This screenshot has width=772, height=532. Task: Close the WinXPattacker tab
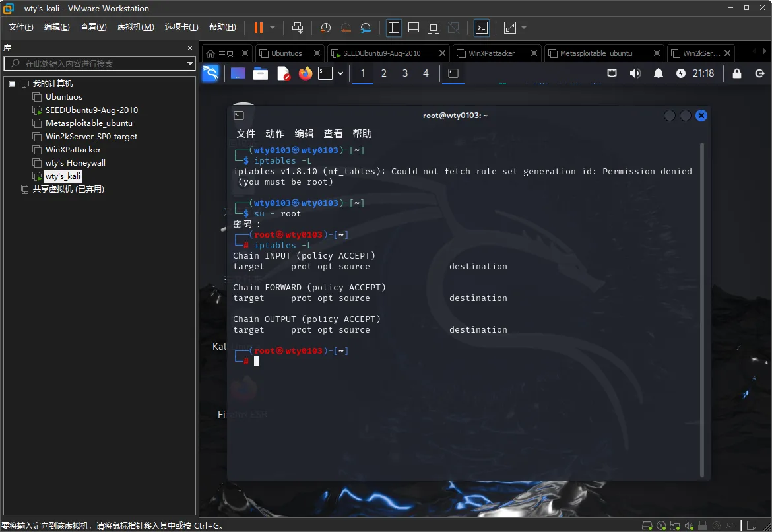(x=534, y=53)
